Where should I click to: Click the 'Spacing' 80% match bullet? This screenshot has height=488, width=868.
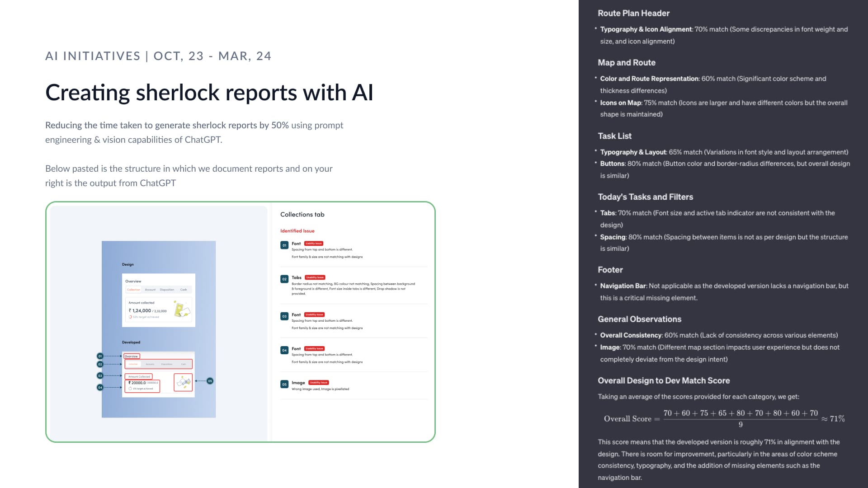(724, 243)
